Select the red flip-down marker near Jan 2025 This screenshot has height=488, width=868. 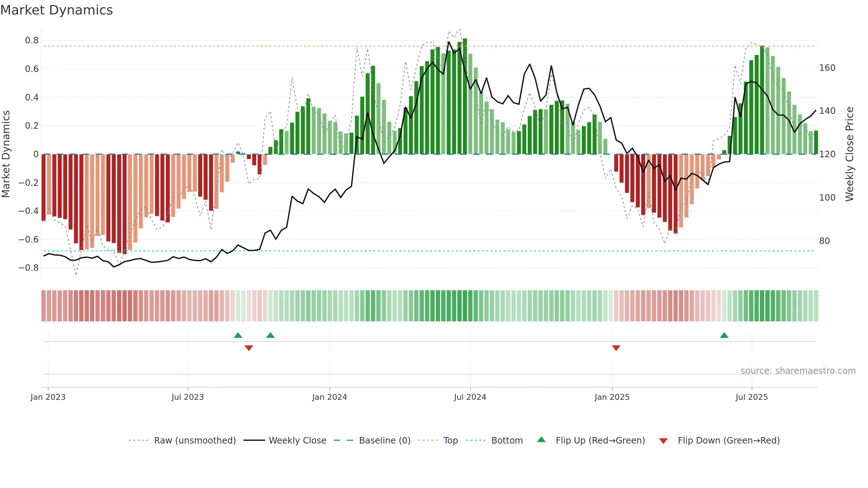point(616,348)
